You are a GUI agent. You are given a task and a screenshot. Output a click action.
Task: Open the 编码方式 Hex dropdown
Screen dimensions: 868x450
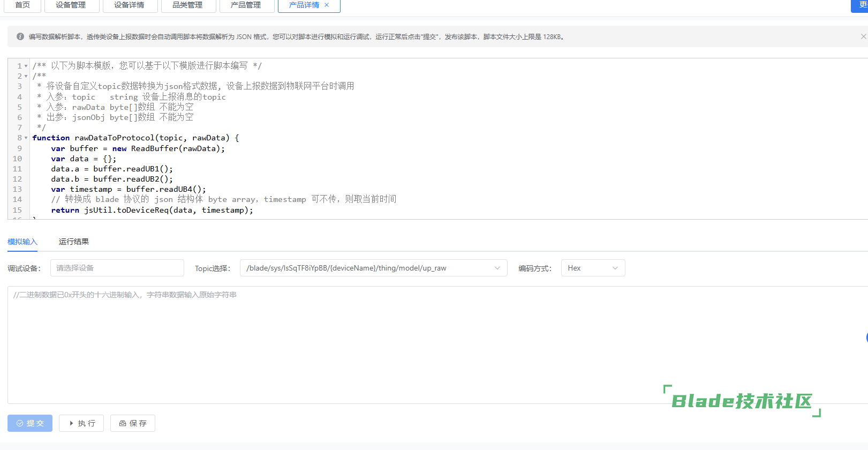click(593, 268)
